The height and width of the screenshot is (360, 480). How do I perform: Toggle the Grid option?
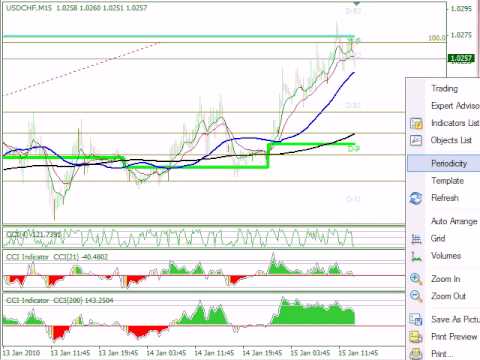438,239
